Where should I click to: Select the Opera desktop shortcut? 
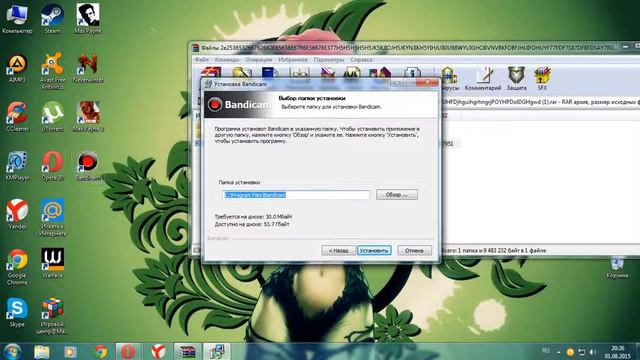pos(52,166)
